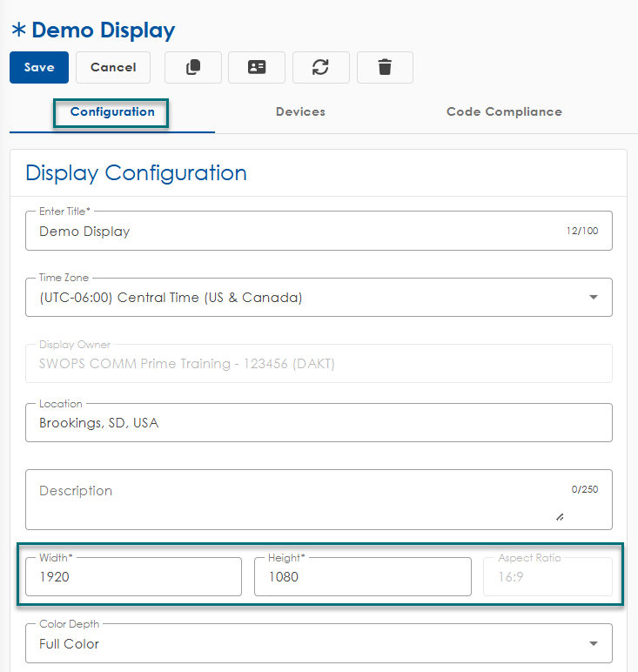Select the Height input field
The image size is (638, 672).
[362, 577]
